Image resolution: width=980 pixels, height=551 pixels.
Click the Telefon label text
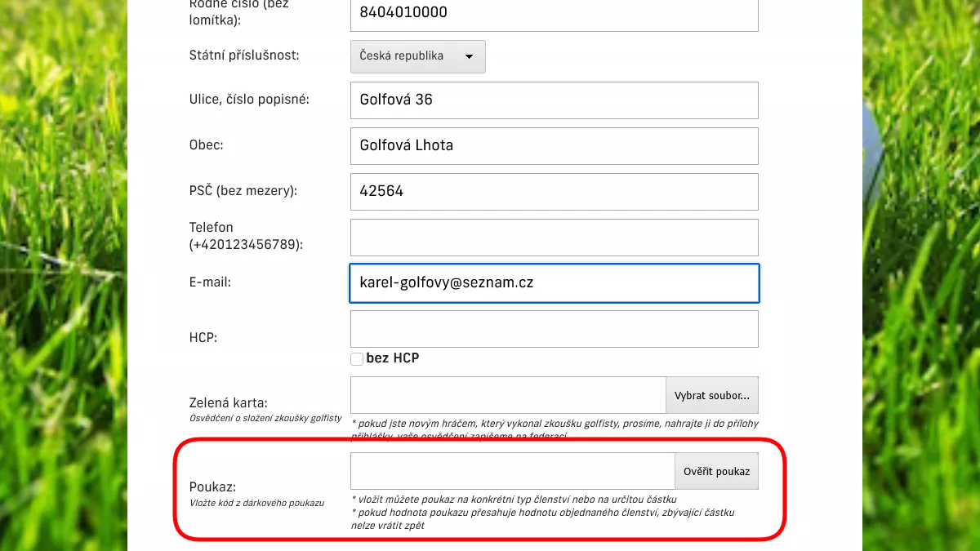coord(212,228)
